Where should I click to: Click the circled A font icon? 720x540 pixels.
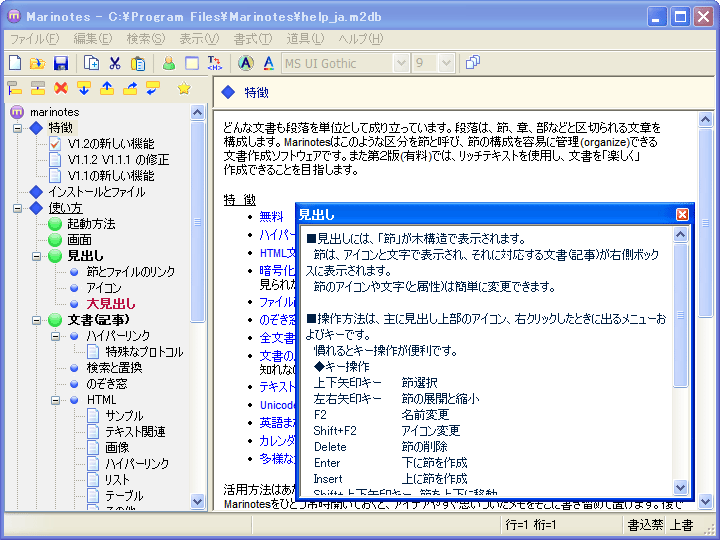pyautogui.click(x=246, y=63)
